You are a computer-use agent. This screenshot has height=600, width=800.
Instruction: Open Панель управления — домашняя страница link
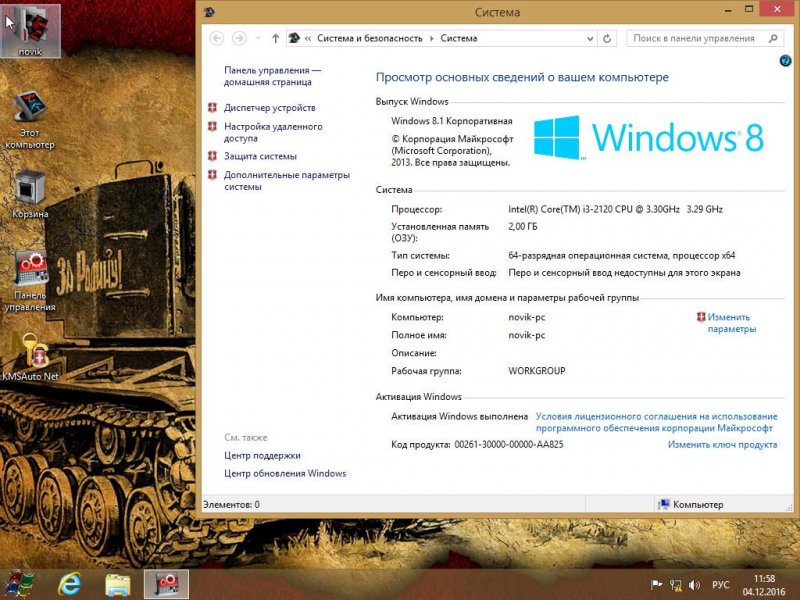[x=272, y=76]
